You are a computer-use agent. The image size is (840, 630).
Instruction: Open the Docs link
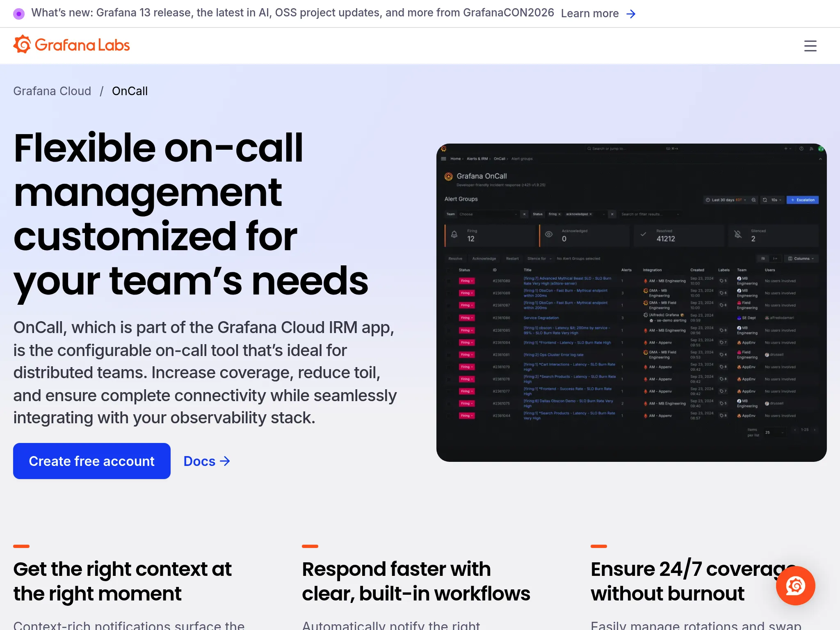point(207,461)
